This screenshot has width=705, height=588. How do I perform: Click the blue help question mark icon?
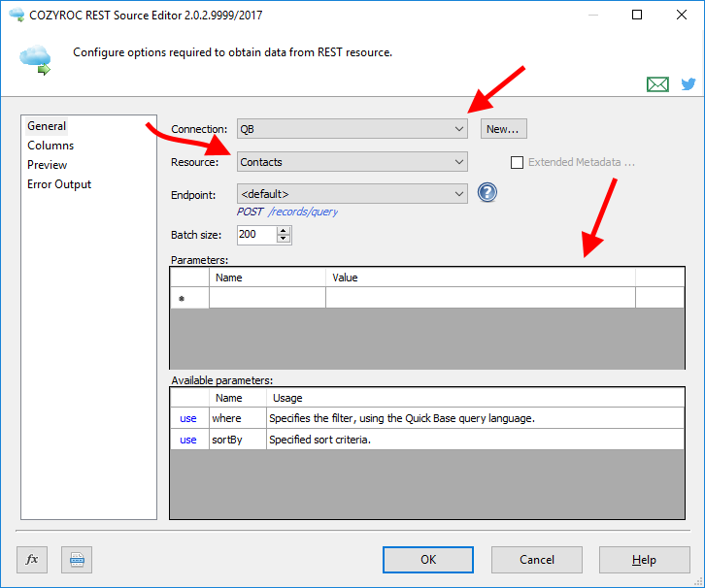pyautogui.click(x=487, y=193)
